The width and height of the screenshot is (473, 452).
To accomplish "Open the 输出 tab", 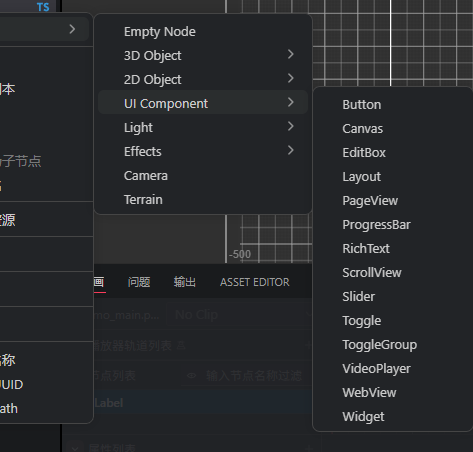I will 185,282.
